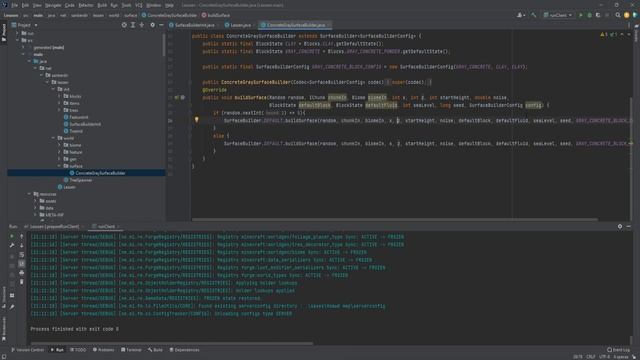Click the Project panel settings gear icon

[x=153, y=25]
